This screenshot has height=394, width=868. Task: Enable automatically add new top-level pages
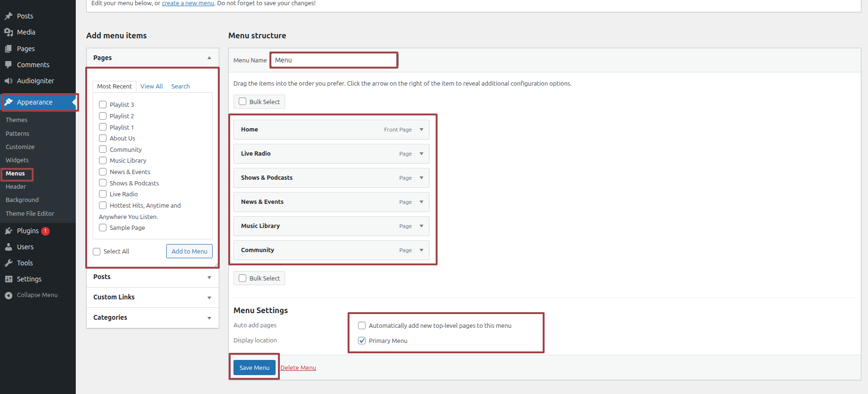pos(362,325)
